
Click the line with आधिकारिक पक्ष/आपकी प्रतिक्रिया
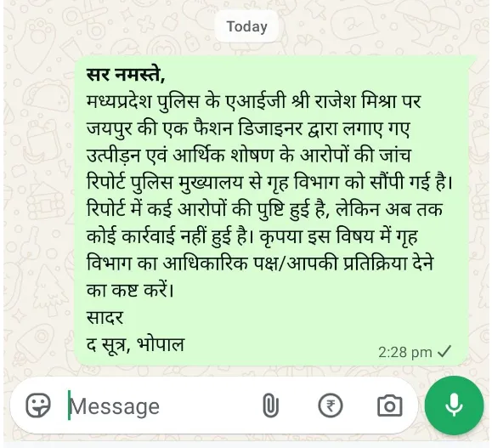click(260, 264)
